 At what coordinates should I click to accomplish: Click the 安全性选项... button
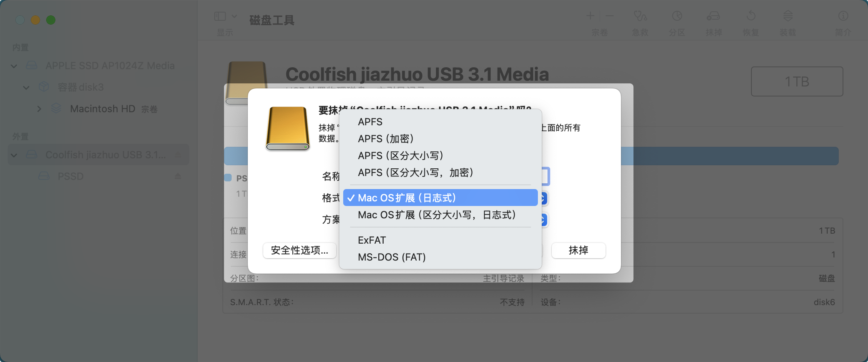[x=300, y=251]
